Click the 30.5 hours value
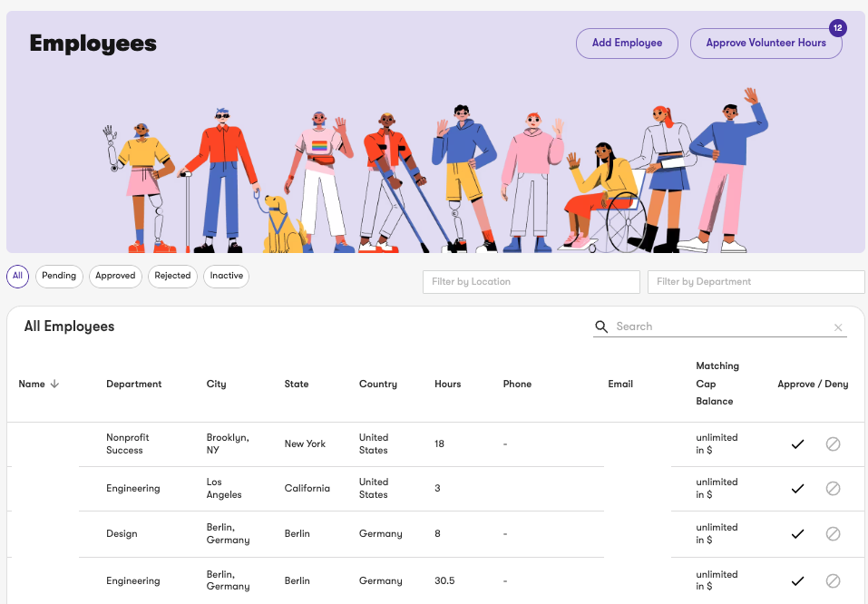This screenshot has height=604, width=868. tap(444, 580)
